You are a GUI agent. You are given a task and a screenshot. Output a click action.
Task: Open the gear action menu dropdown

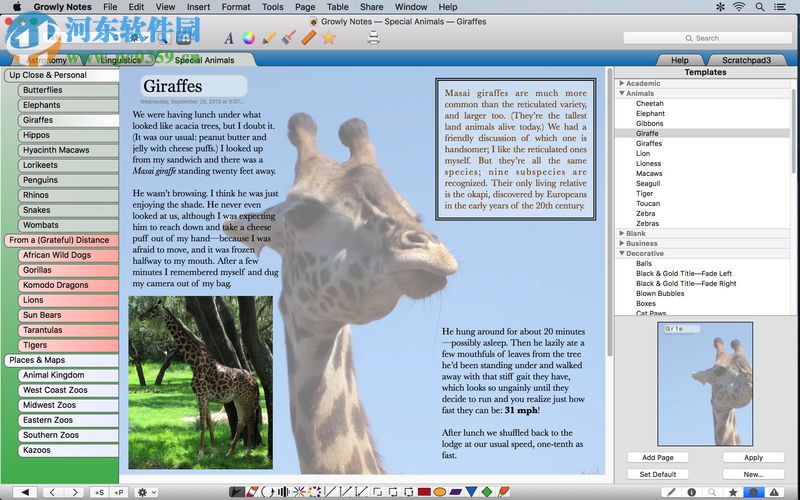tap(146, 492)
